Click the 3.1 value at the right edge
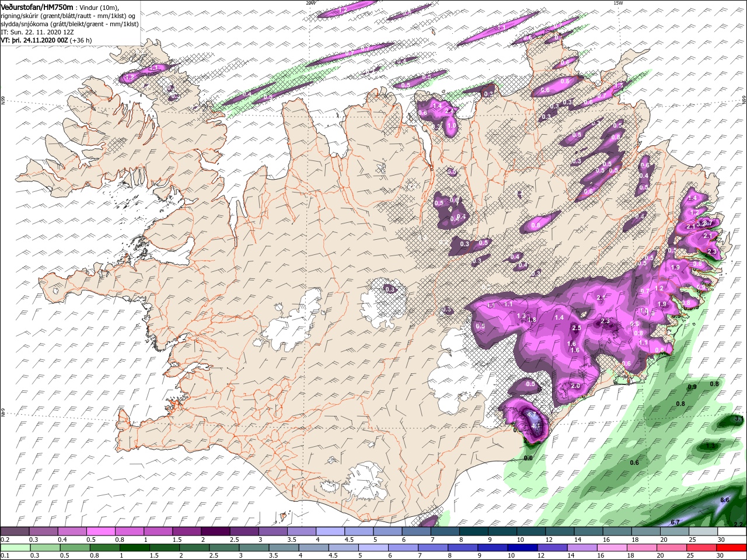 [x=738, y=419]
